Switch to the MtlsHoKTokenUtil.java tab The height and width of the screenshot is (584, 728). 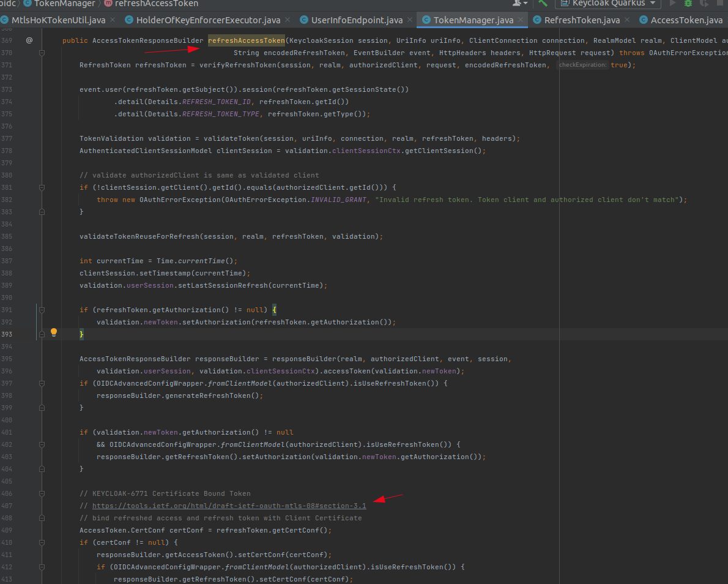pos(58,20)
